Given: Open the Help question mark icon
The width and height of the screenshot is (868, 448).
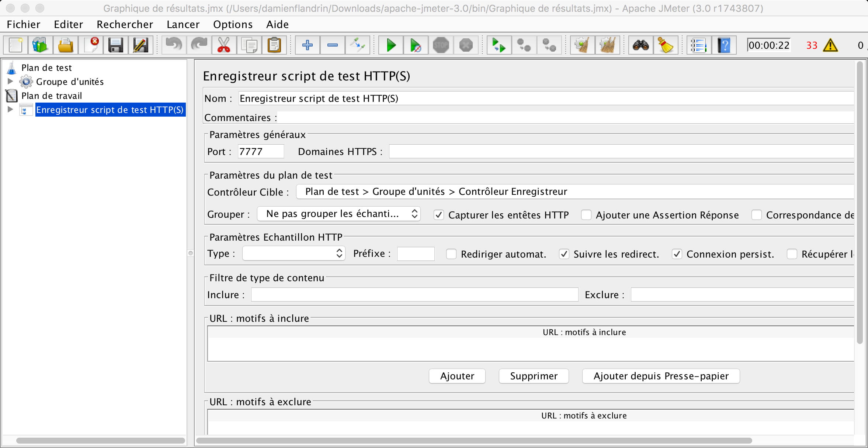Looking at the screenshot, I should click(x=724, y=45).
